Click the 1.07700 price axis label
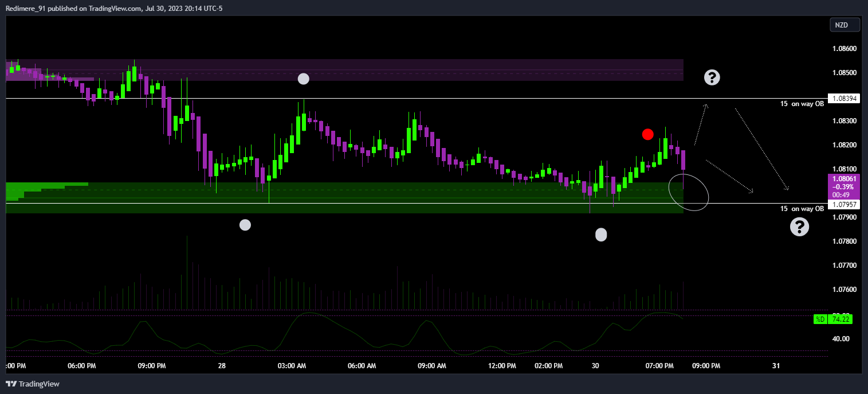 pos(845,266)
